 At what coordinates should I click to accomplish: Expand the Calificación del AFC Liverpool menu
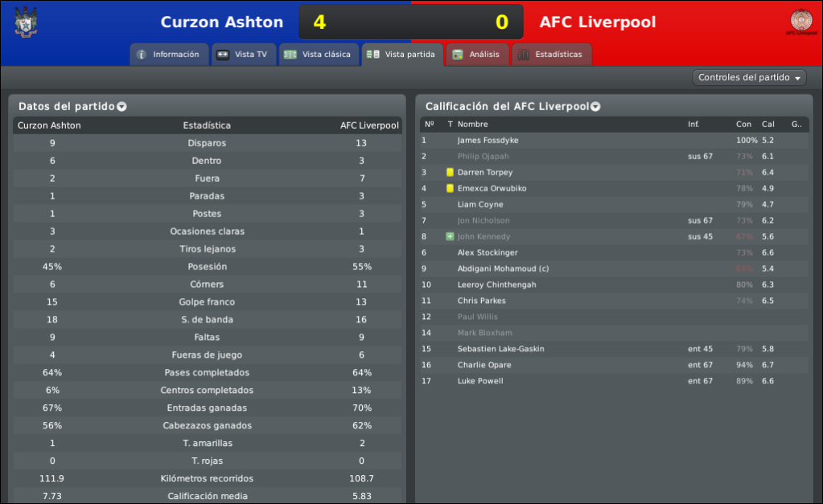[595, 106]
